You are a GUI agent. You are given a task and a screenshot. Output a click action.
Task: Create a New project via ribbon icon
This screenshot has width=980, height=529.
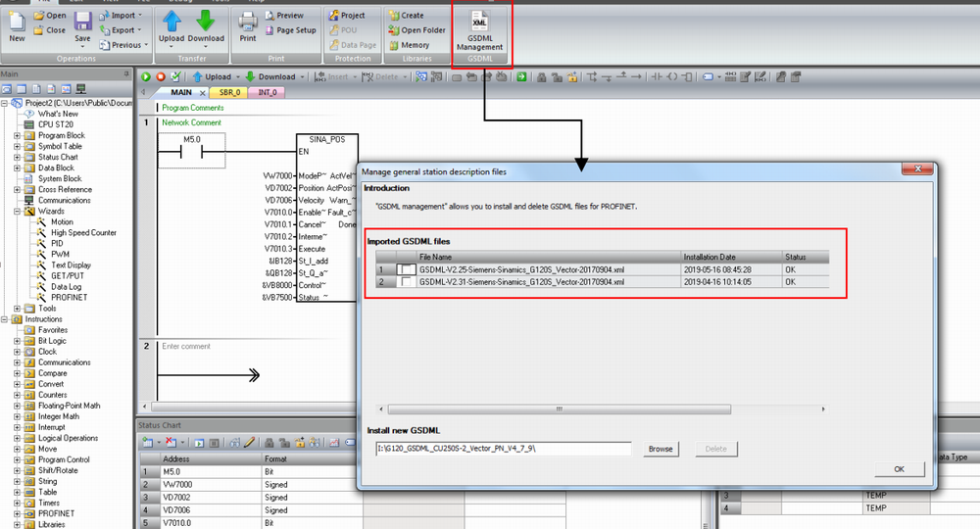coord(17,24)
